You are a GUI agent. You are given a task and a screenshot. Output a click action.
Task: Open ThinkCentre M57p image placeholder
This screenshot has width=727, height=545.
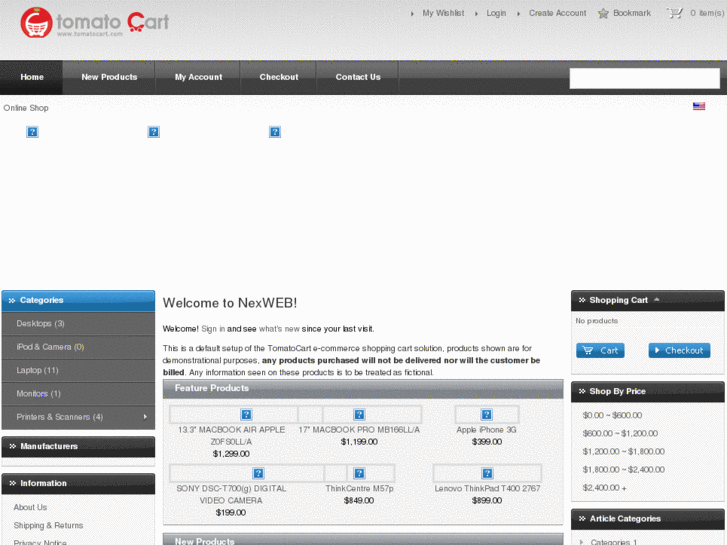[x=359, y=473]
